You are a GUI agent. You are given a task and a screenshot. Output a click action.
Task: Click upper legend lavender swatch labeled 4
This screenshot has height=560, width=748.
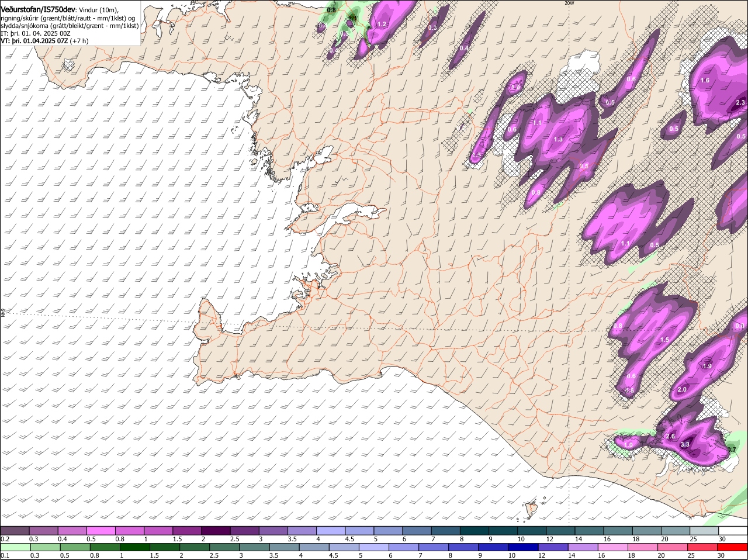coord(331,531)
